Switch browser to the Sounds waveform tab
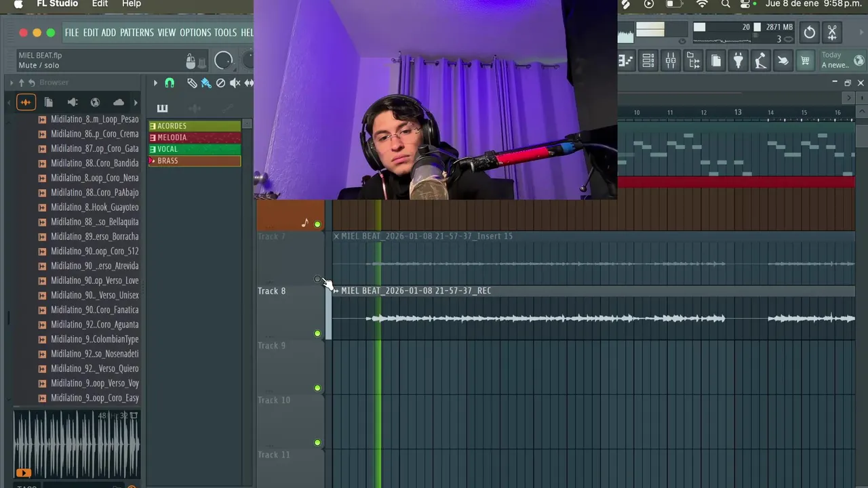868x488 pixels. coord(26,102)
